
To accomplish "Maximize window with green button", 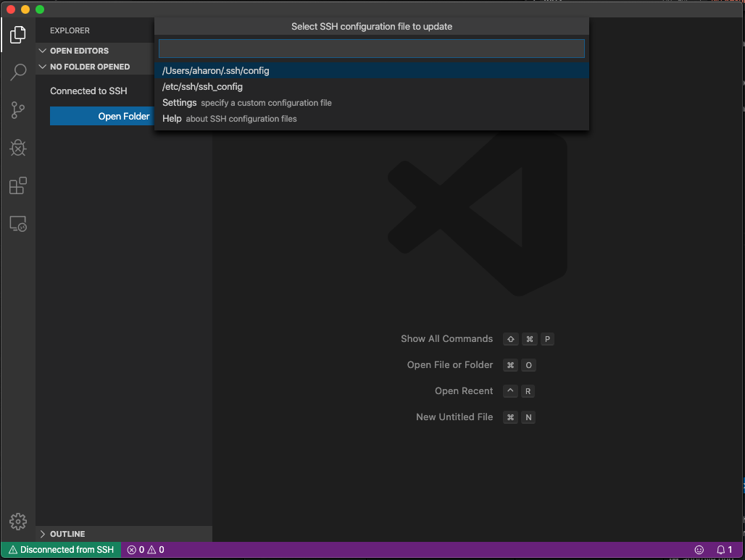I will point(40,9).
